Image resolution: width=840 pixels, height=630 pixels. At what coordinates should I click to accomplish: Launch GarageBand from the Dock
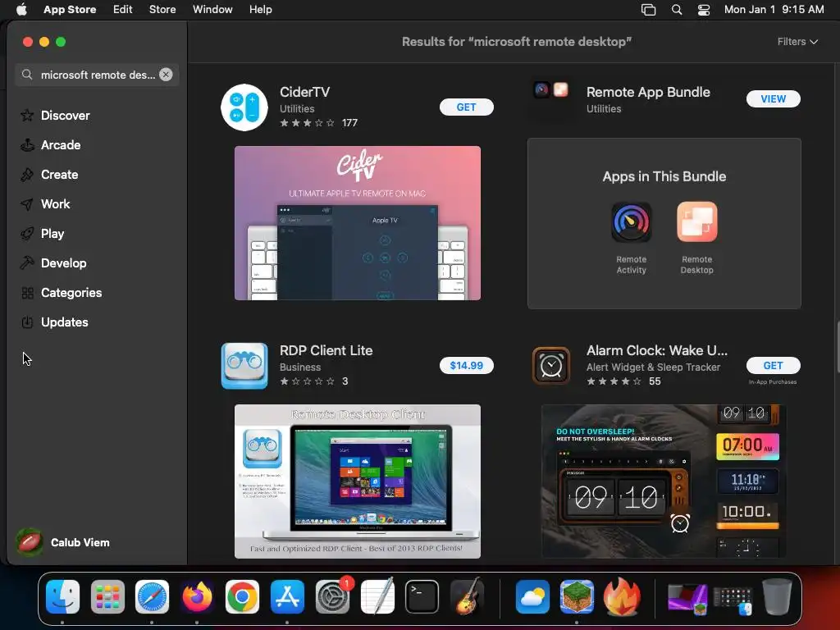coord(467,596)
